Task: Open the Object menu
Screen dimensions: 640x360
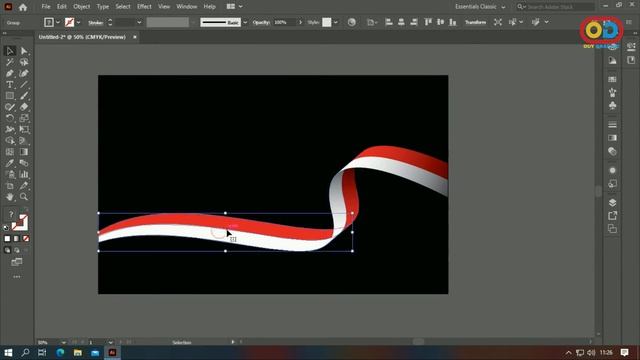Action: coord(82,7)
